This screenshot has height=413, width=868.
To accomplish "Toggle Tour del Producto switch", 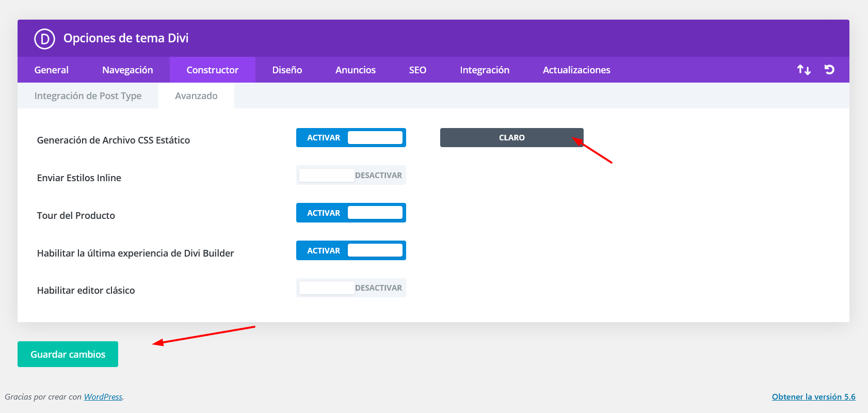I will tap(351, 213).
